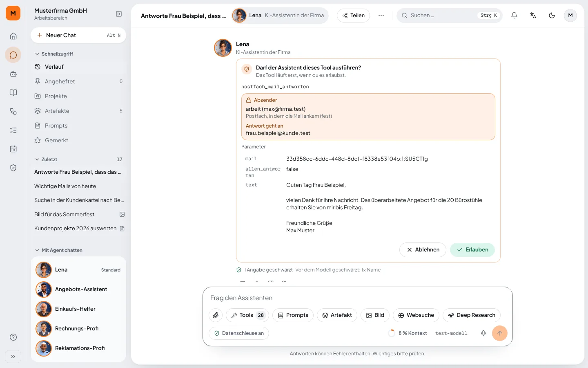This screenshot has width=588, height=368.
Task: Open the calendar icon in left rail
Action: [13, 149]
